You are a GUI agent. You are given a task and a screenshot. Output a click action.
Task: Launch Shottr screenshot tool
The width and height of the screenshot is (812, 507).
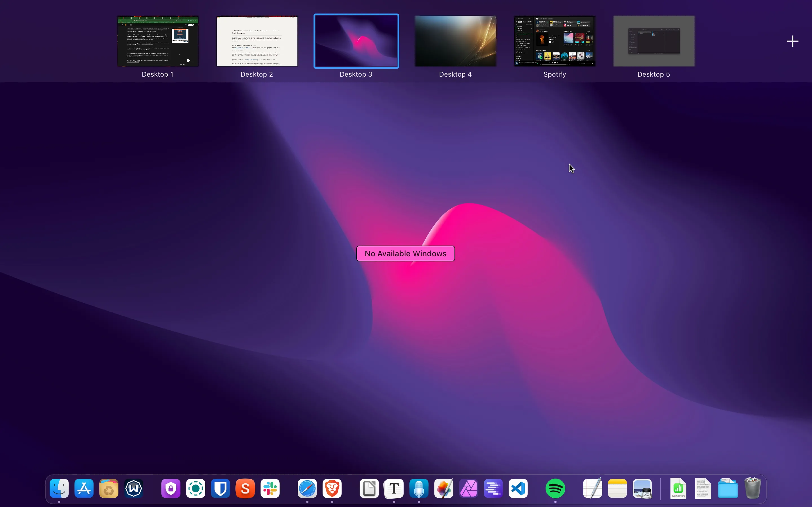[x=245, y=489]
